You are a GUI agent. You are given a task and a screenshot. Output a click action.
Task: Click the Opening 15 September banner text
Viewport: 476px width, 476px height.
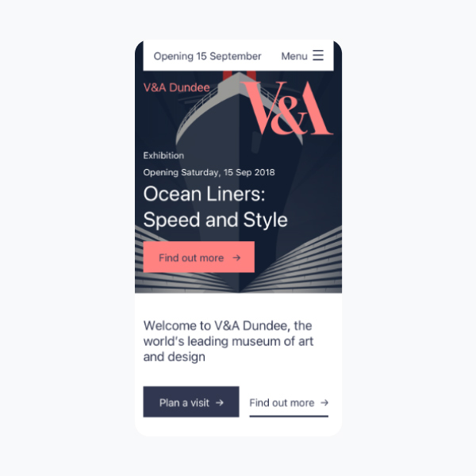tap(207, 56)
